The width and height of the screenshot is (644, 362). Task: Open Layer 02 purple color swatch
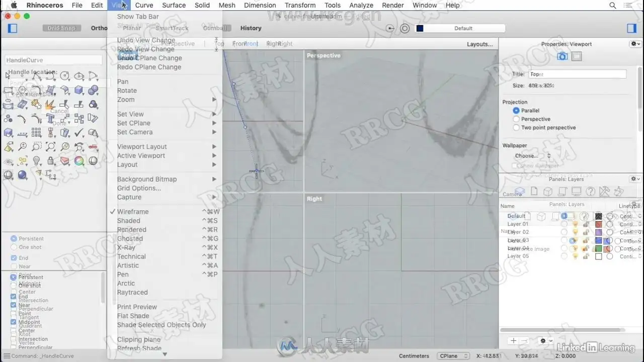coord(598,232)
